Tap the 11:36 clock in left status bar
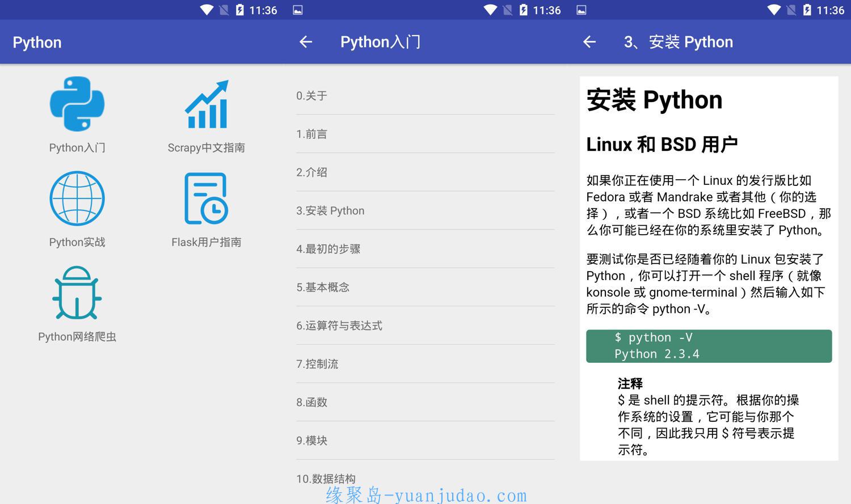Screen dimensions: 851x504 click(263, 10)
